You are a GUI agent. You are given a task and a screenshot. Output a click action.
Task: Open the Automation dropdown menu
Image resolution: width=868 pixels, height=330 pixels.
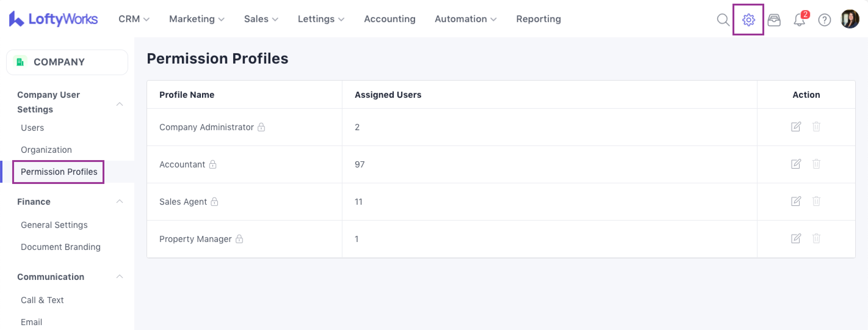465,19
